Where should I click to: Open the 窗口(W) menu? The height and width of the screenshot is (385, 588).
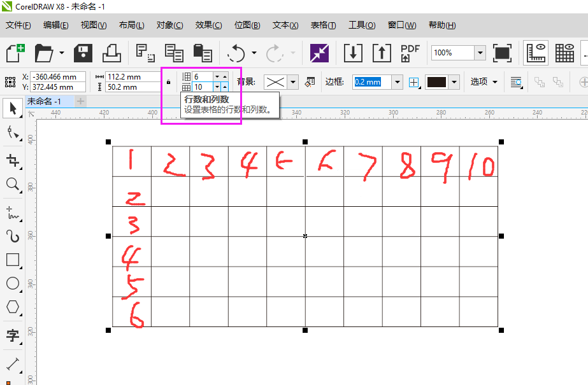(402, 25)
